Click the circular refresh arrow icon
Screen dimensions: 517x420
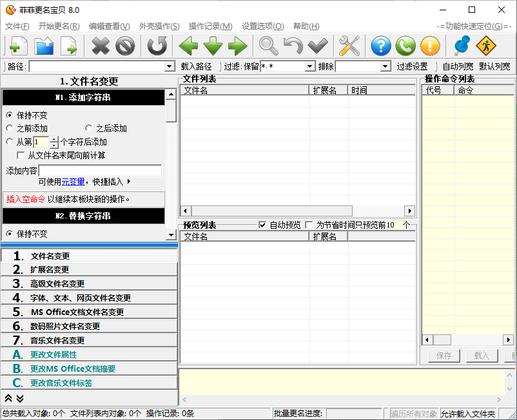157,46
